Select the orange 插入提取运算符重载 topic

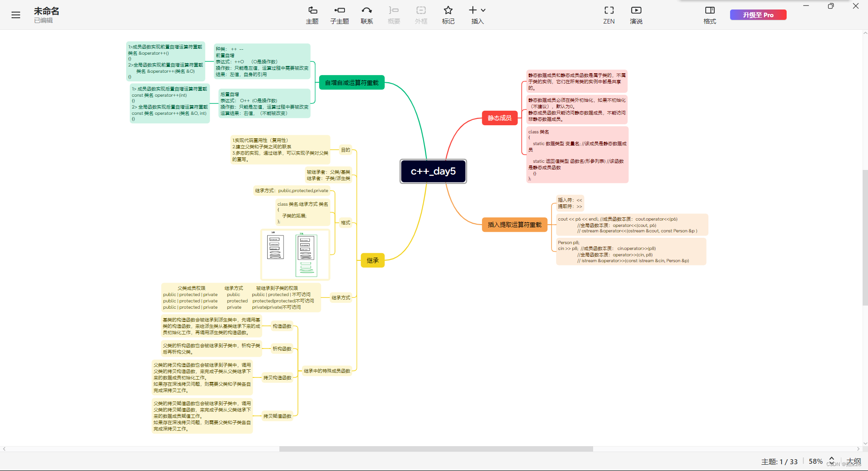[x=514, y=225]
